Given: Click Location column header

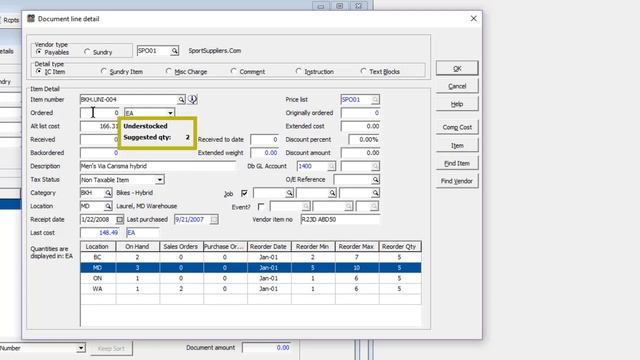Looking at the screenshot, I should click(98, 247).
